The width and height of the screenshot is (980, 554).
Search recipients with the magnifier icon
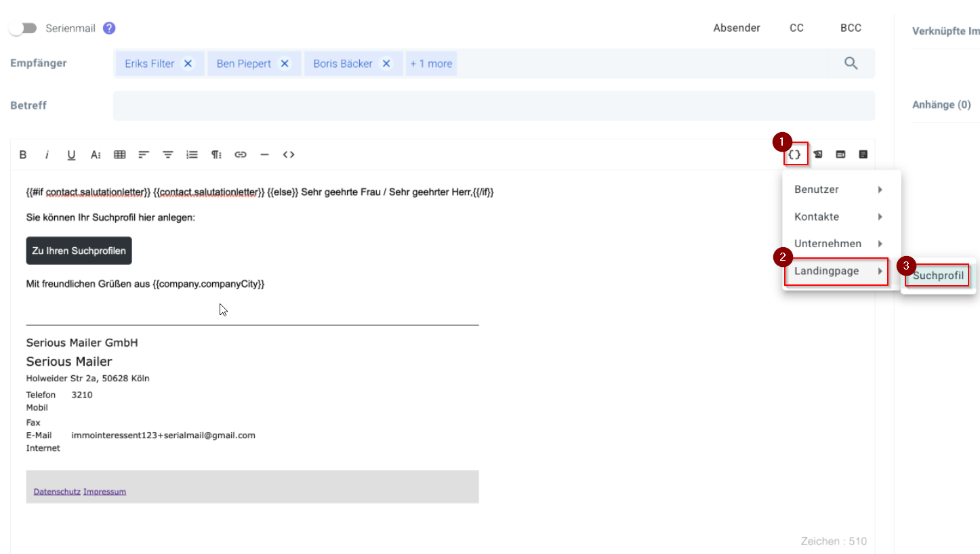pyautogui.click(x=851, y=64)
